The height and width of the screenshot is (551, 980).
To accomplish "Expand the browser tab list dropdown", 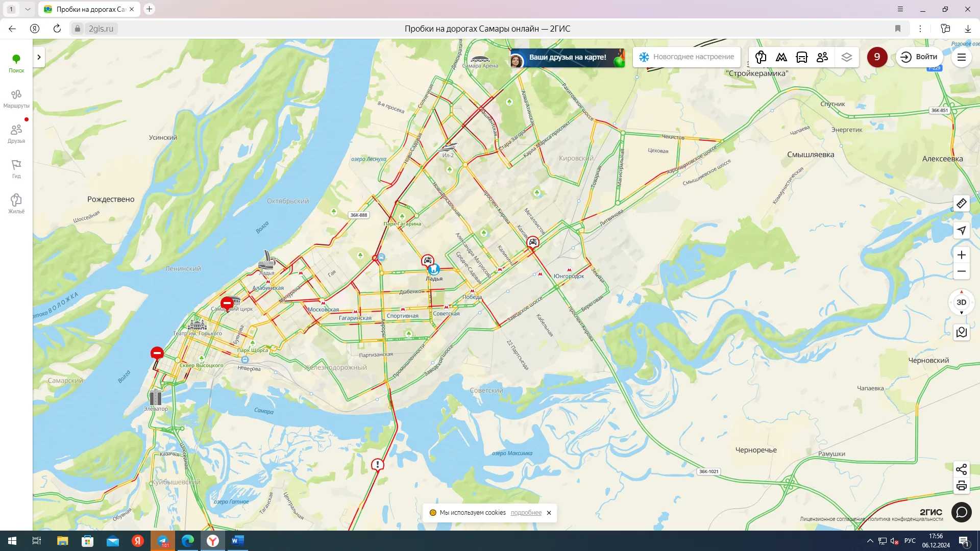I will [x=28, y=9].
